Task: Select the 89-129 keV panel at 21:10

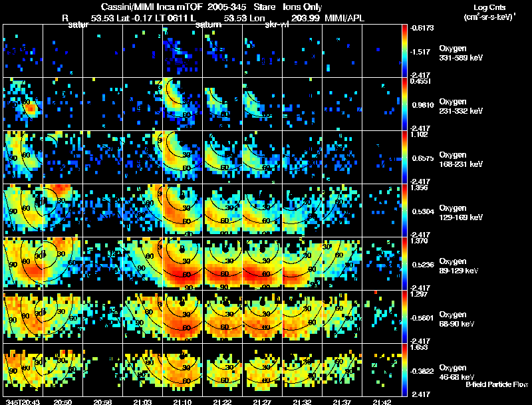Action: coord(182,263)
